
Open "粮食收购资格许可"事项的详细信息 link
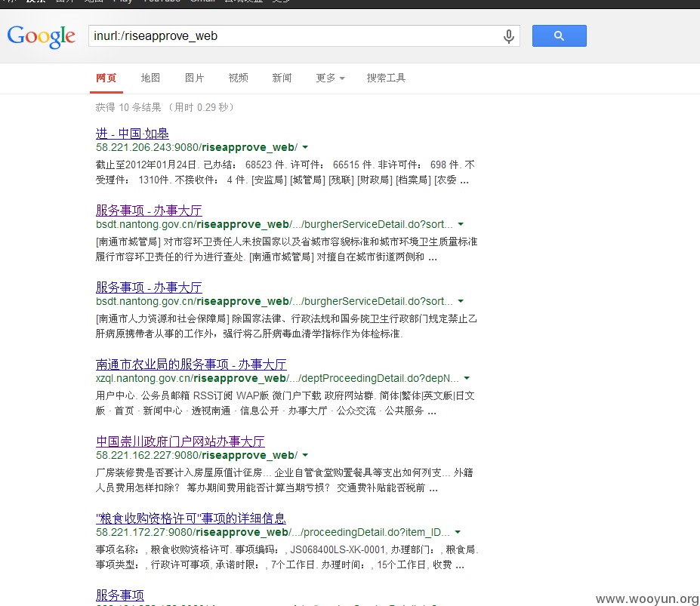click(x=190, y=518)
